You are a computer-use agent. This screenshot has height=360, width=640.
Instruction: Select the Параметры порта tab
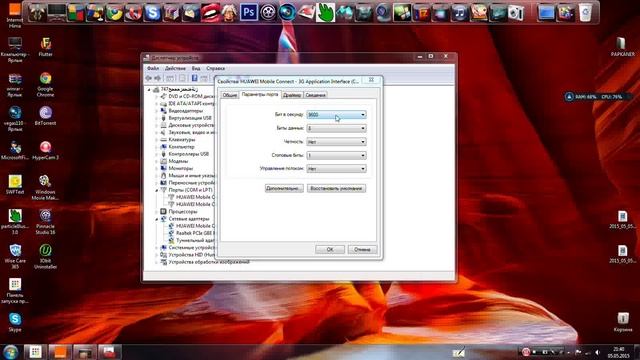[x=260, y=94]
